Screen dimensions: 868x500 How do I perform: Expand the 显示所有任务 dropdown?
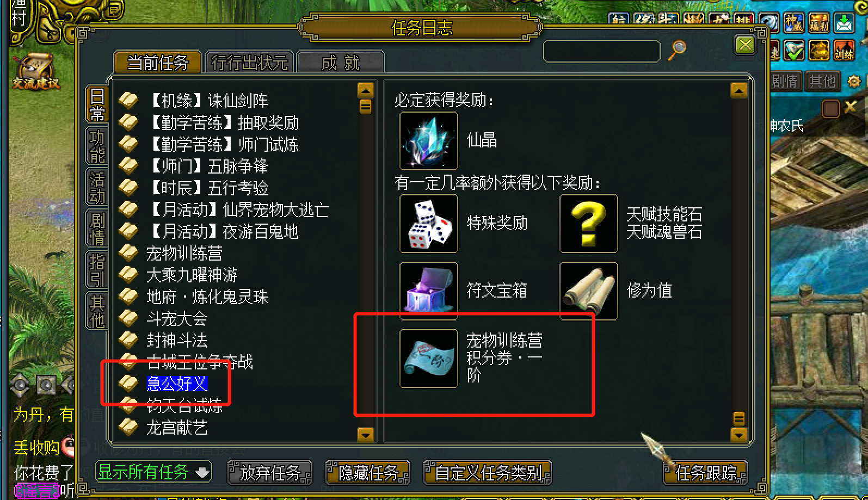coord(153,472)
